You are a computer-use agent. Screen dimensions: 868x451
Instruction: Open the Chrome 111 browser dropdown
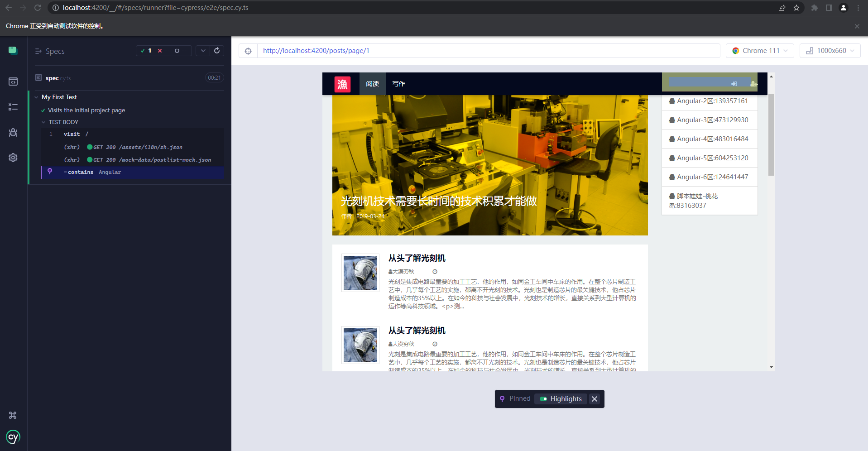760,51
